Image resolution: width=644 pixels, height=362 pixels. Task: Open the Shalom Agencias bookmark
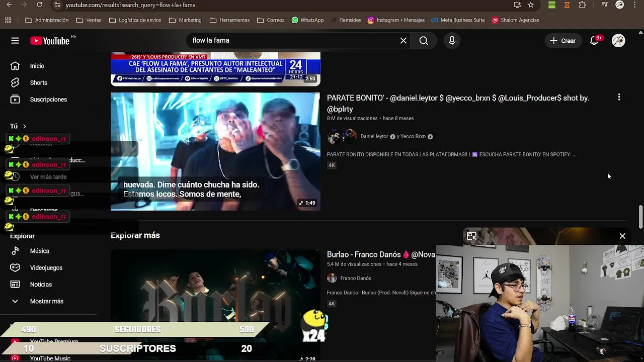515,20
